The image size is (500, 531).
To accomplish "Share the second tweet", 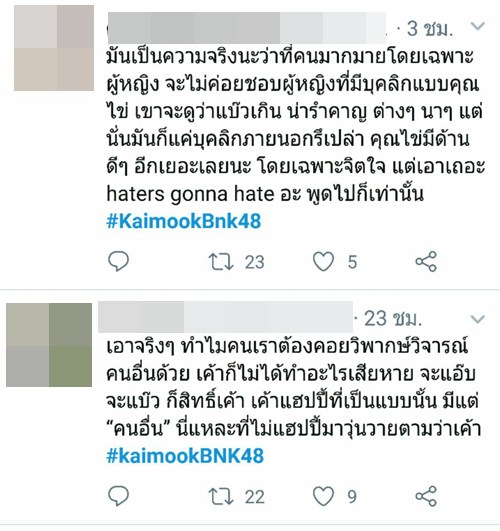I will click(x=426, y=496).
